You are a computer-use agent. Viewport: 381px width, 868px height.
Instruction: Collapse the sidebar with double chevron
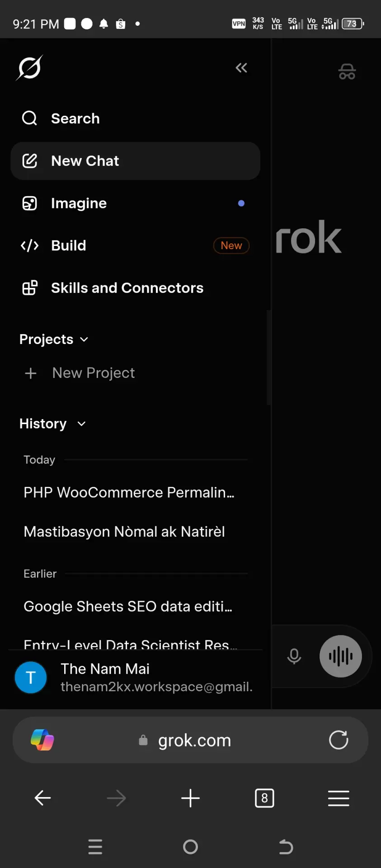[x=241, y=68]
